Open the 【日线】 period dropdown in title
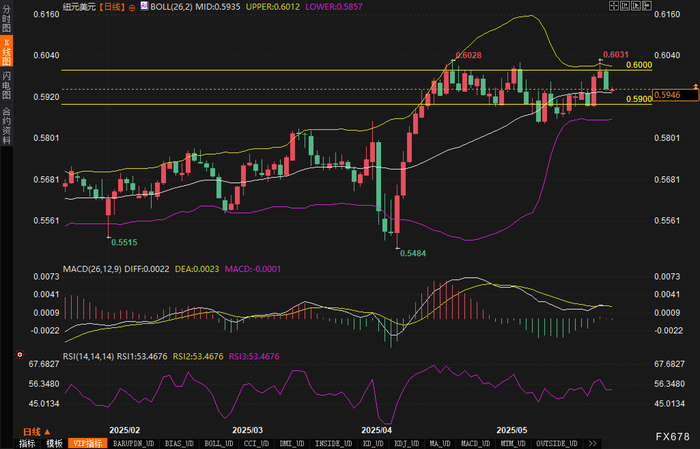 [112, 7]
